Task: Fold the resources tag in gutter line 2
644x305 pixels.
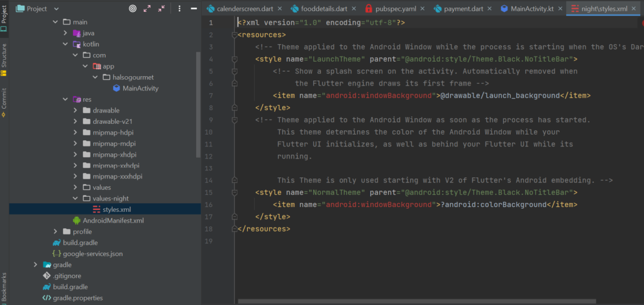Action: (235, 35)
